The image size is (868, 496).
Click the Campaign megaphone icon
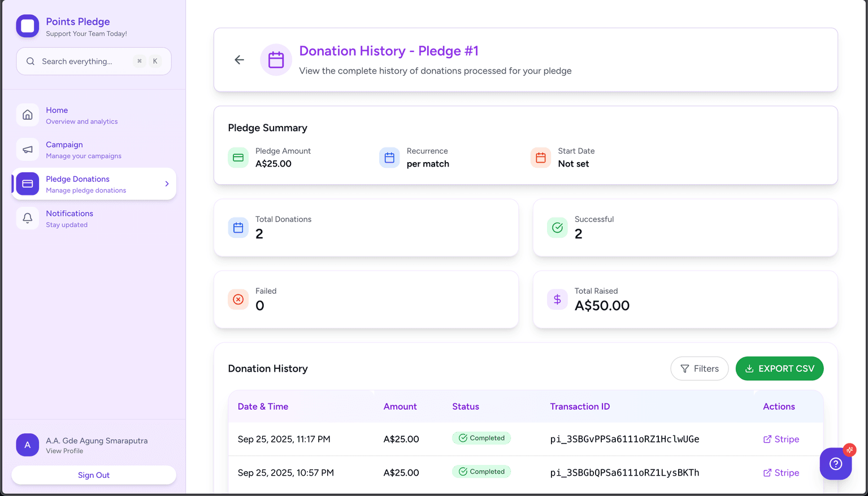[28, 150]
